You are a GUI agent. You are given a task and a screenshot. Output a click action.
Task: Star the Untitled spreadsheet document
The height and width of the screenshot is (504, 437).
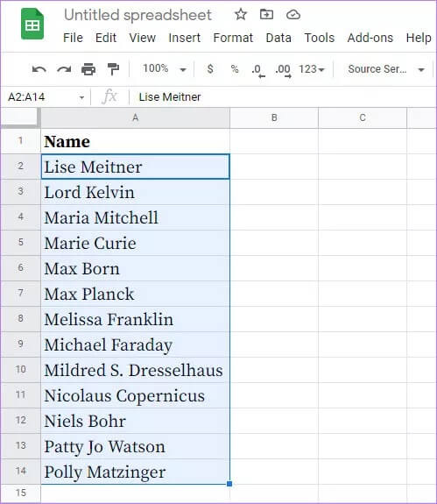tap(241, 15)
